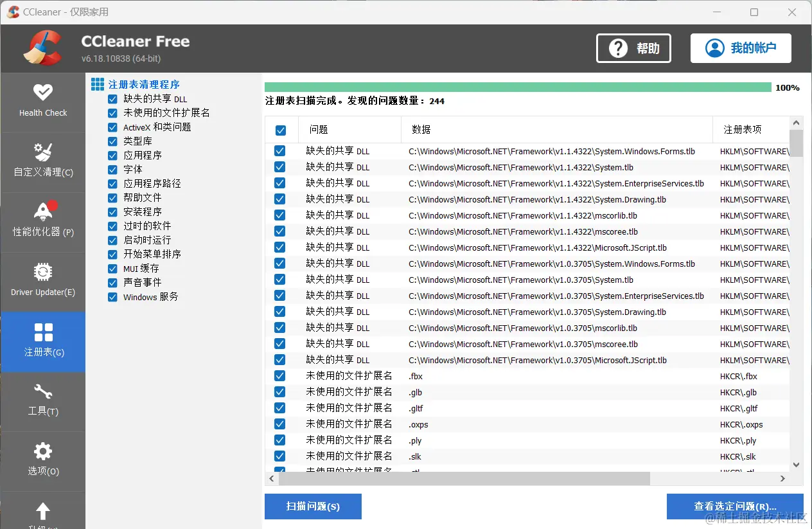Click the CCleaner logo in header
This screenshot has width=812, height=529.
pos(42,48)
